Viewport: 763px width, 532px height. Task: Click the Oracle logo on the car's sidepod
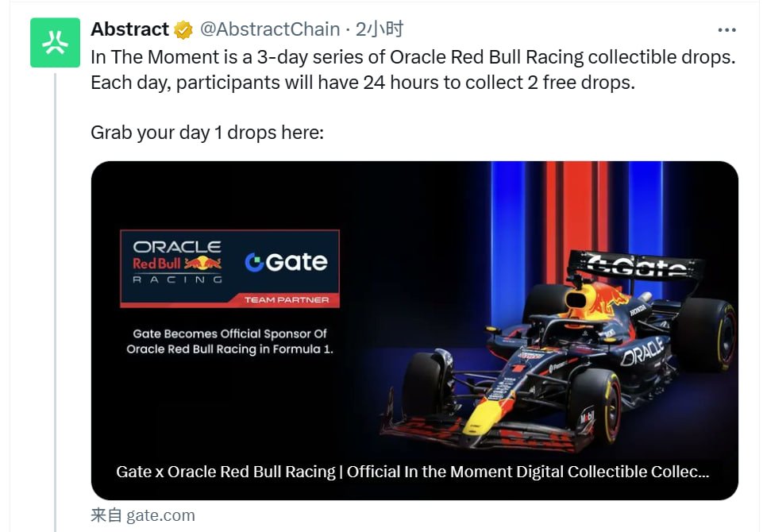point(643,349)
